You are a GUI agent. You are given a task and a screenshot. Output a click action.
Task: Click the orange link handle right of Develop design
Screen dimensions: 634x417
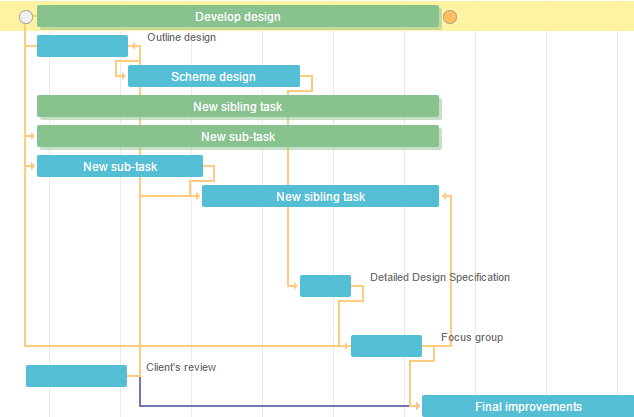point(450,17)
